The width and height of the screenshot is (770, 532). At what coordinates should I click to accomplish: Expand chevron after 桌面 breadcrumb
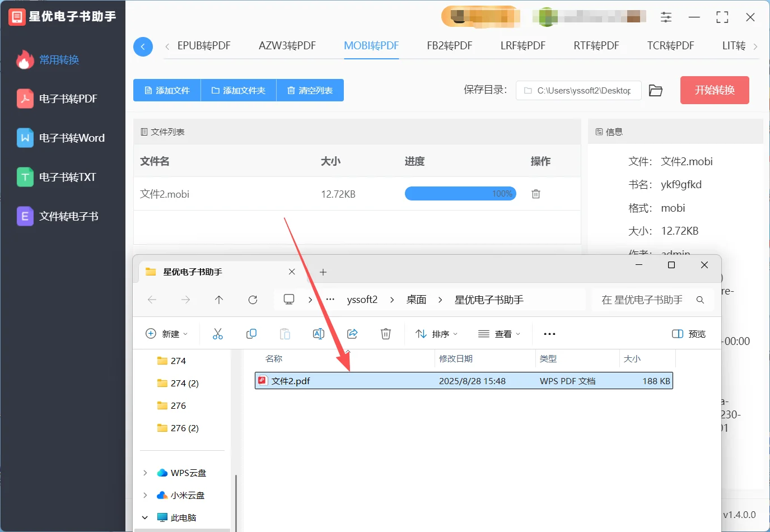pos(440,300)
